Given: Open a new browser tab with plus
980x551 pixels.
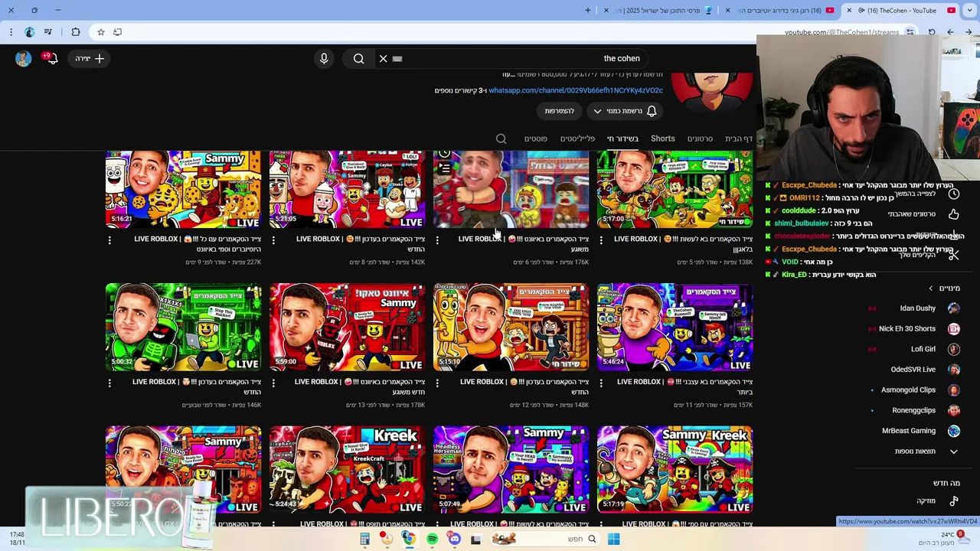Looking at the screenshot, I should point(588,11).
